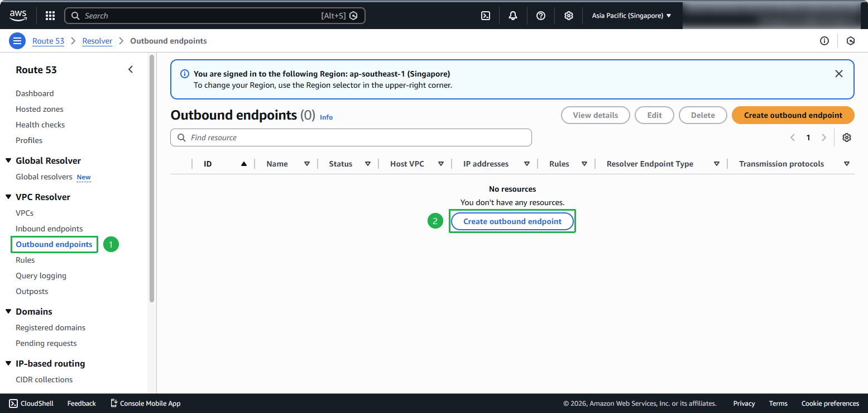The image size is (868, 413).
Task: Toggle the hamburger navigation menu
Action: pos(17,41)
